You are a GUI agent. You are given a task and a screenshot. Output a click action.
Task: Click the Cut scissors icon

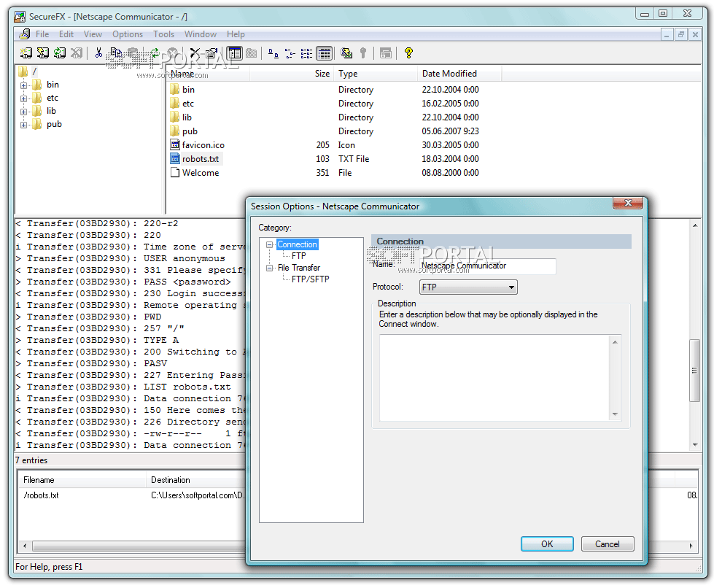(98, 53)
